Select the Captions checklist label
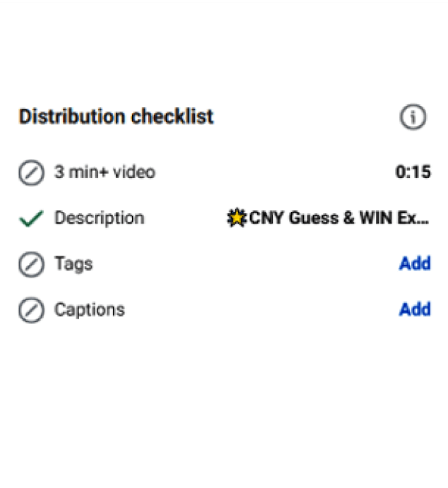Image resolution: width=448 pixels, height=488 pixels. [x=89, y=310]
